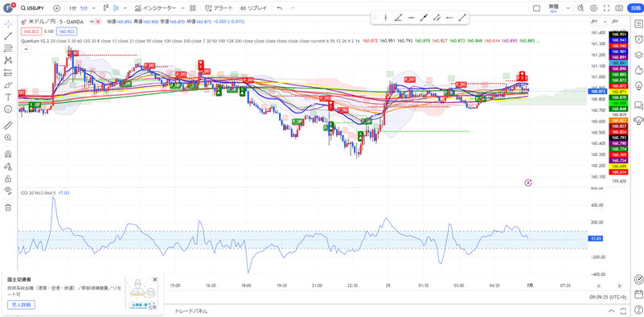Select the crosshair cursor tool
This screenshot has height=317, width=644.
pyautogui.click(x=8, y=23)
